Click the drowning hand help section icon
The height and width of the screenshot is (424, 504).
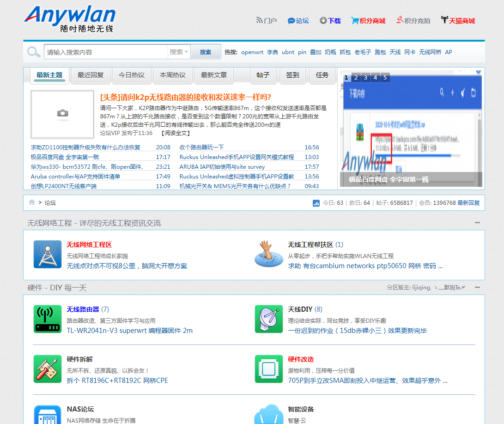tap(268, 254)
